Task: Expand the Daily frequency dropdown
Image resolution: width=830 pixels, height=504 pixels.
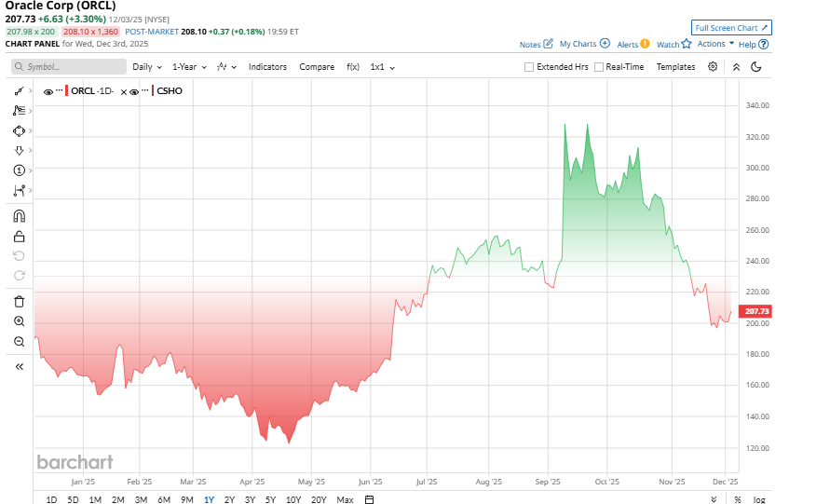Action: tap(147, 67)
